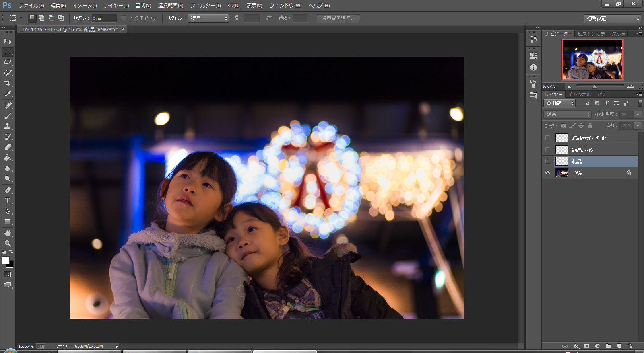Hide the 背景 layer with eye icon
The height and width of the screenshot is (353, 644).
(x=548, y=173)
